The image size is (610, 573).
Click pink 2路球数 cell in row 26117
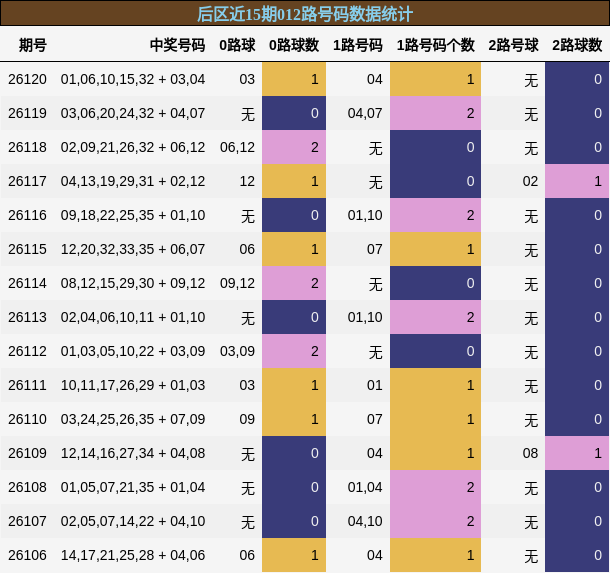pos(577,181)
